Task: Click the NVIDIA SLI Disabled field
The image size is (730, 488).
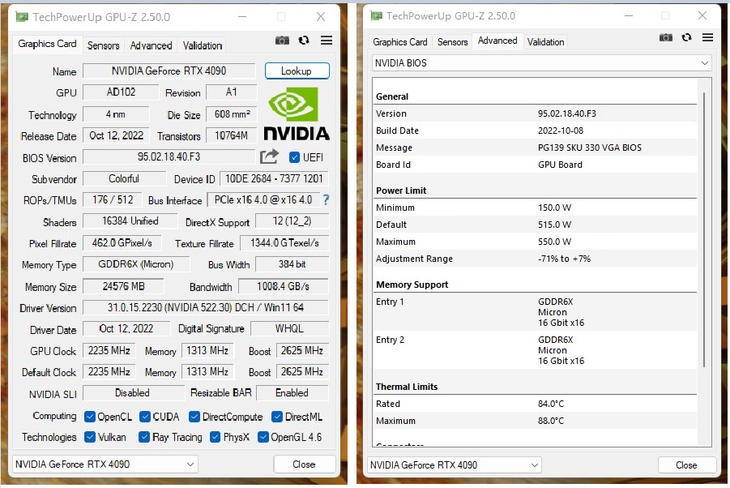Action: 133,393
